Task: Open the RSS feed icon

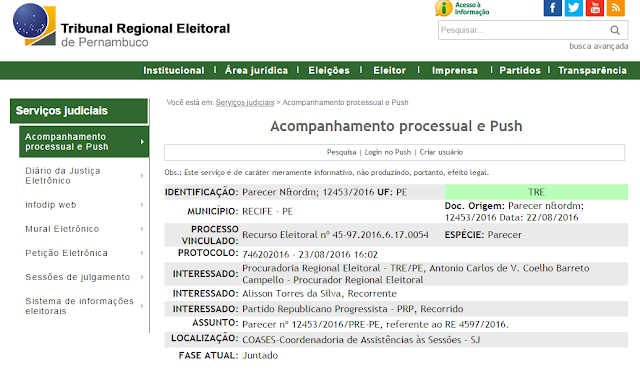Action: (x=616, y=8)
